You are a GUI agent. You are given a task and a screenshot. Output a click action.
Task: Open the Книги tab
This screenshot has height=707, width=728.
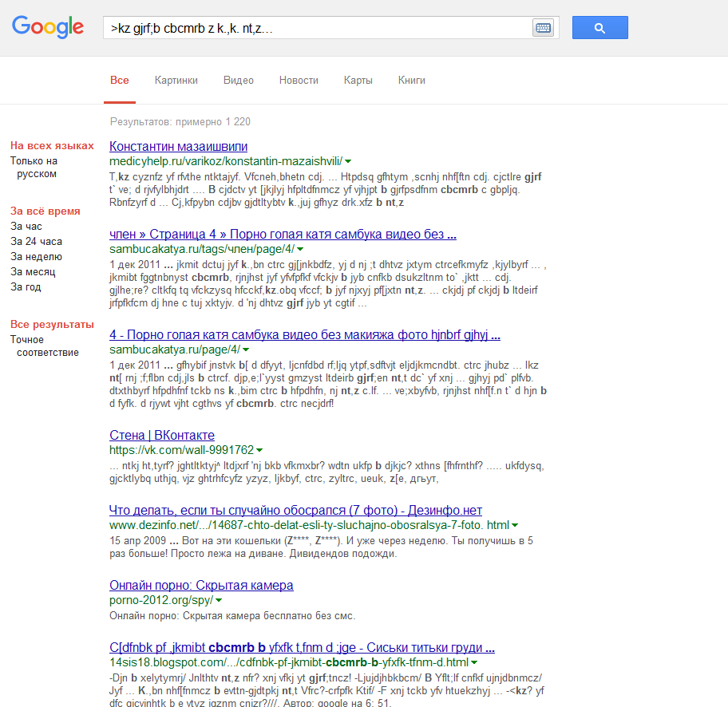point(411,81)
